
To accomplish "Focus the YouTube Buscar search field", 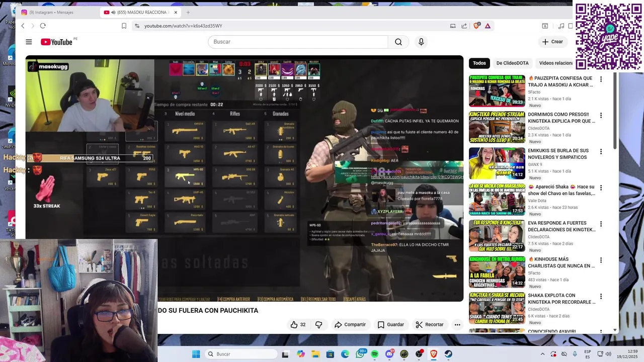I will pyautogui.click(x=298, y=42).
